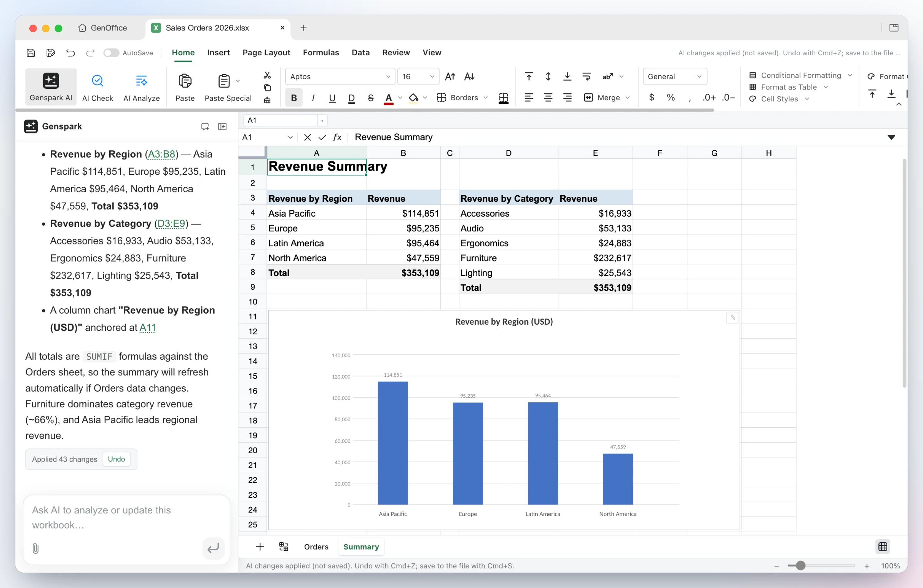Screen dimensions: 923x588
Task: Expand the Merge options dropdown
Action: click(x=628, y=98)
